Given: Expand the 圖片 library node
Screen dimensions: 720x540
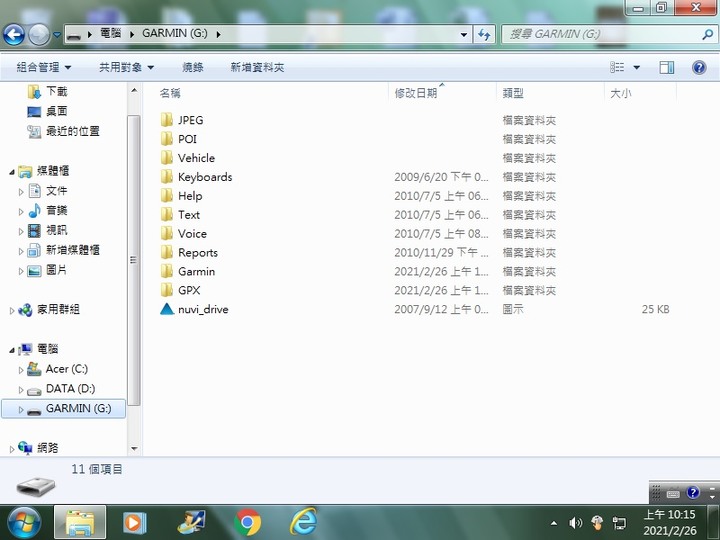Looking at the screenshot, I should pos(21,271).
